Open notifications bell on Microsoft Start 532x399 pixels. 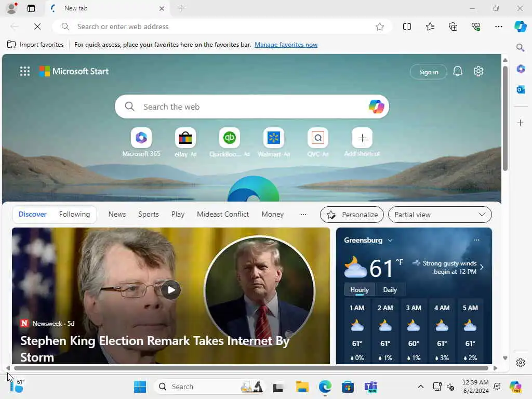[x=458, y=71]
